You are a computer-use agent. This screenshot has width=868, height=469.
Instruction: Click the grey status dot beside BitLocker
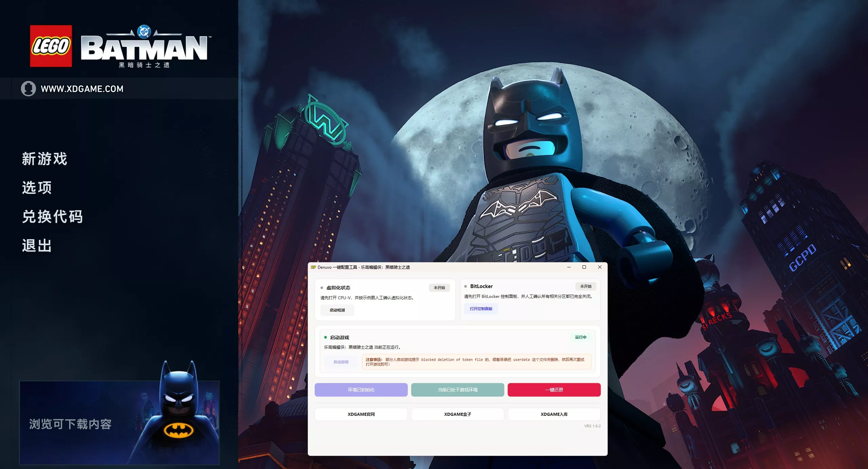[x=466, y=286]
